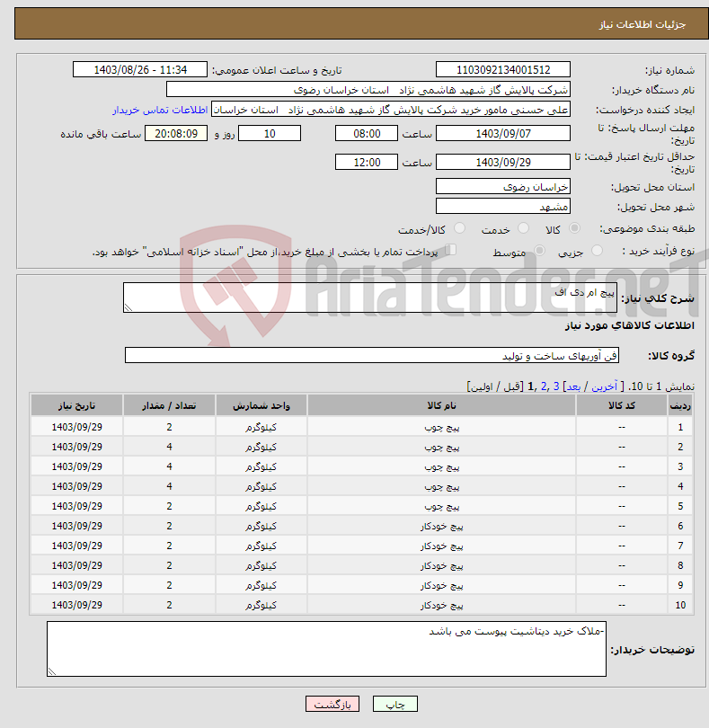Image resolution: width=709 pixels, height=728 pixels.
Task: Click the 20:08:09 remaining time field
Action: click(x=176, y=134)
